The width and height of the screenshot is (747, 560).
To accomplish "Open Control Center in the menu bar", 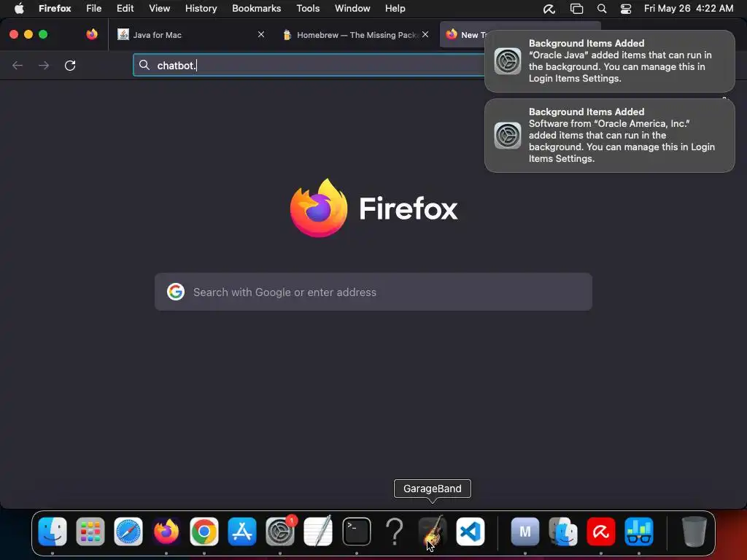I will click(626, 9).
